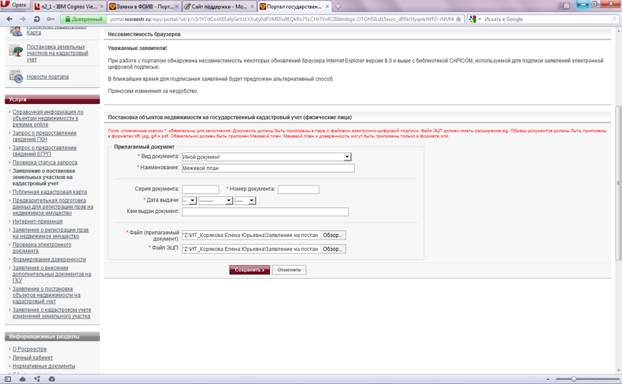
Task: Click the Opera Link cloud icon in status bar
Action: click(x=22, y=379)
